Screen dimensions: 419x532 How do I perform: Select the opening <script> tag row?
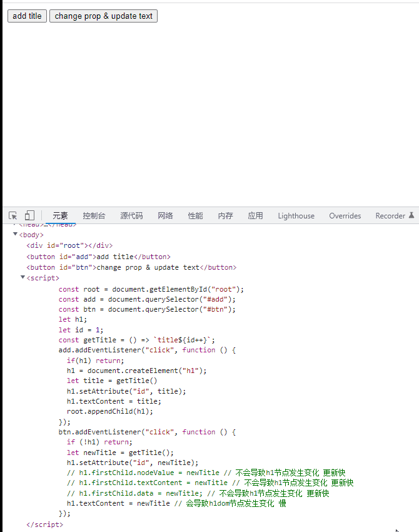pos(43,278)
